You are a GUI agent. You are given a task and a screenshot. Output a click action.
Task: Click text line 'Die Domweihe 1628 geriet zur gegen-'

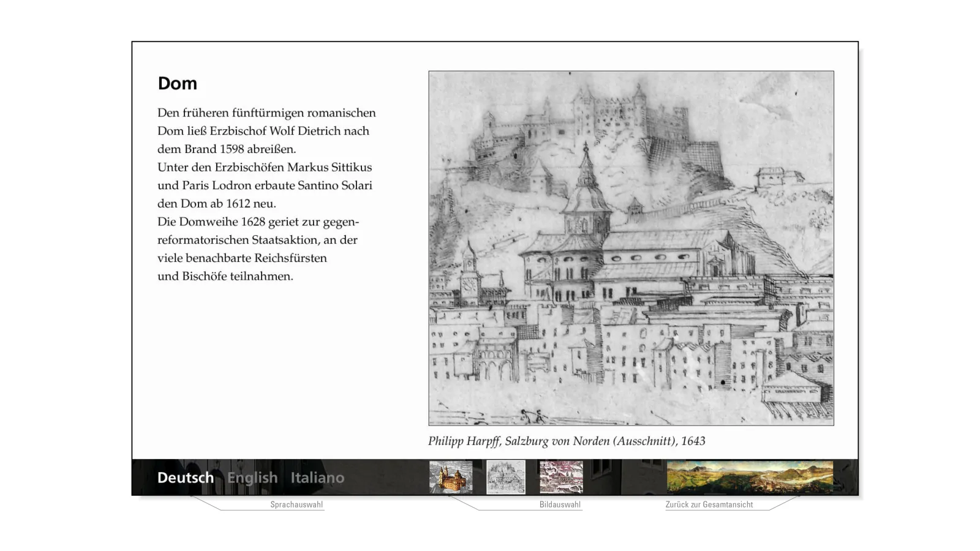click(x=258, y=222)
